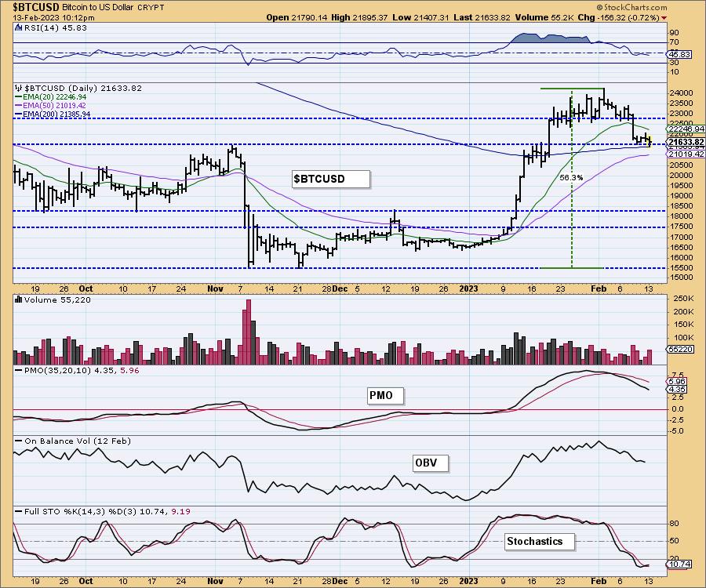Click the On Balance Vol (12 Feb) label
This screenshot has width=706, height=588.
pyautogui.click(x=78, y=441)
